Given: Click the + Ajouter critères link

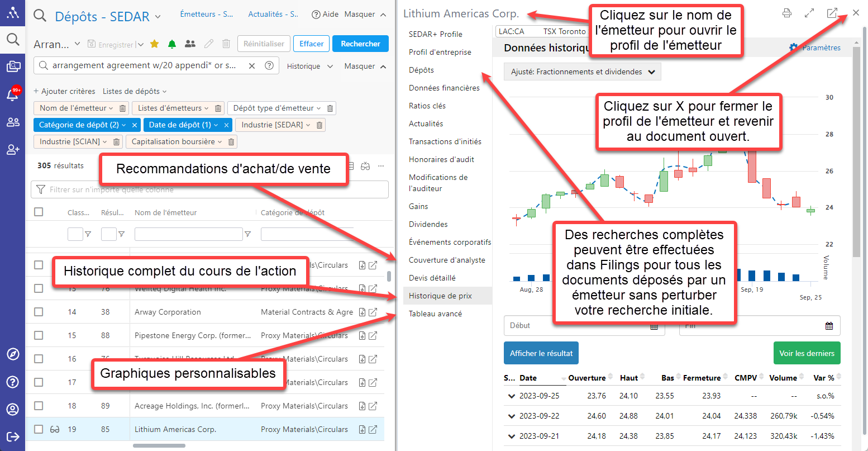Looking at the screenshot, I should (64, 91).
